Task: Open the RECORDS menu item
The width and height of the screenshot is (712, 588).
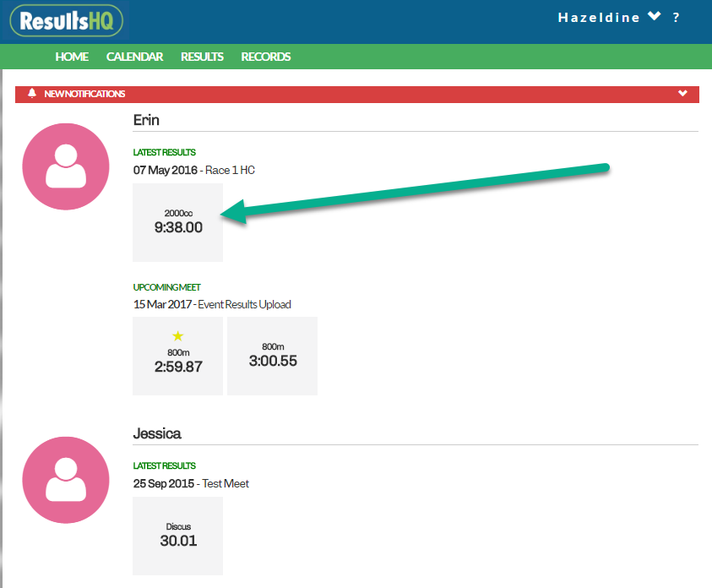Action: 266,57
